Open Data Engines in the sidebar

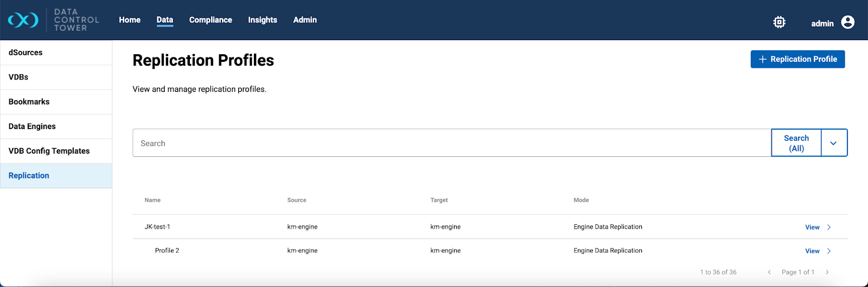(x=32, y=126)
